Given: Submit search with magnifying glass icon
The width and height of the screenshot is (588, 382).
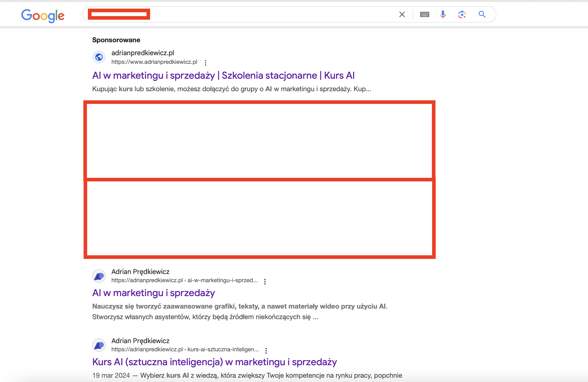Looking at the screenshot, I should click(x=482, y=15).
